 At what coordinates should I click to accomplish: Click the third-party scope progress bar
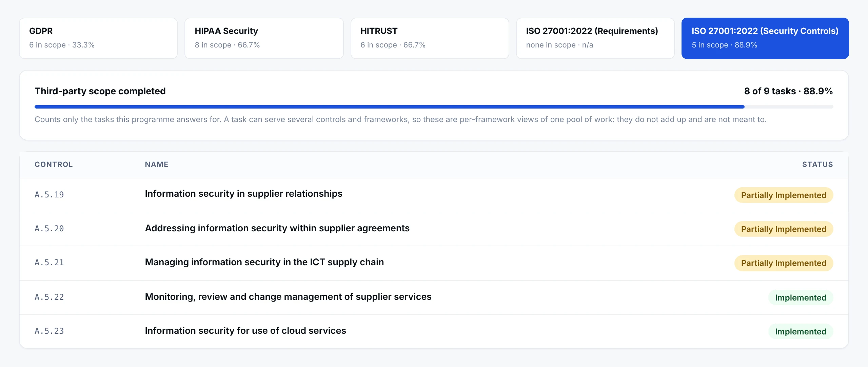434,107
